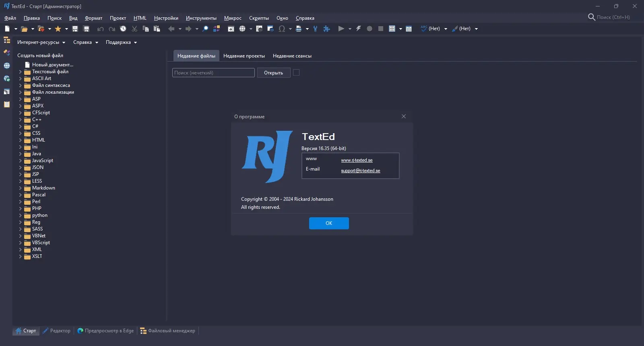
Task: Expand the JavaScript folder in tree
Action: (20, 161)
